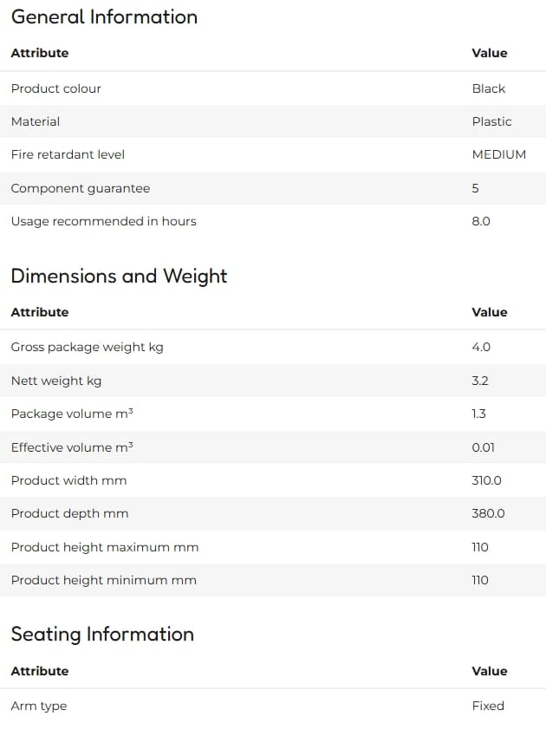Select the Material attribute label
This screenshot has width=546, height=756.
[x=36, y=121]
